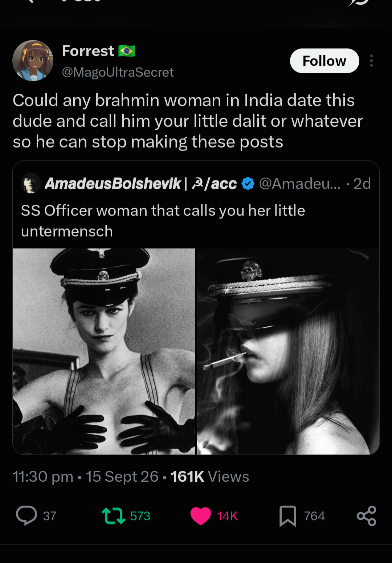The width and height of the screenshot is (392, 563).
Task: Follow the Forrest account
Action: tap(324, 61)
